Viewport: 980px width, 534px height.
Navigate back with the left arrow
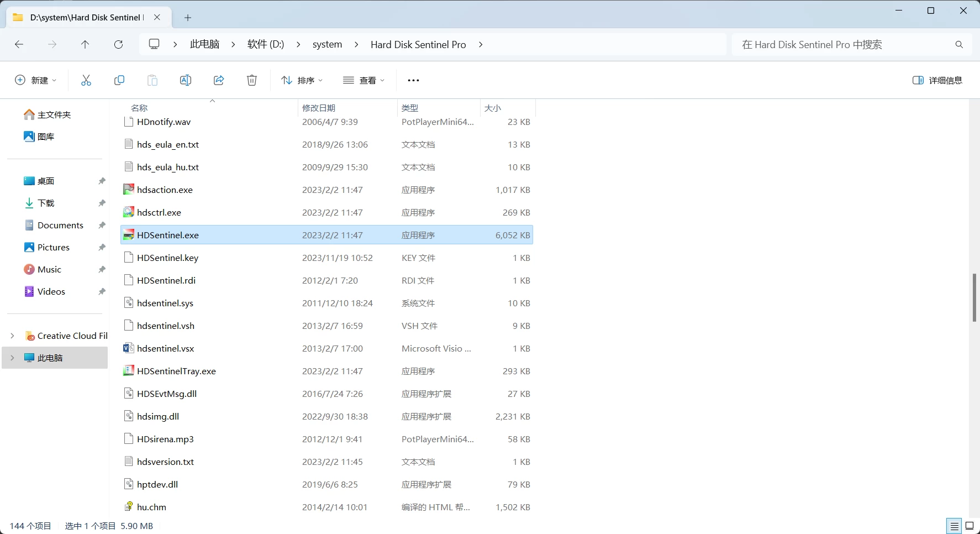(19, 44)
